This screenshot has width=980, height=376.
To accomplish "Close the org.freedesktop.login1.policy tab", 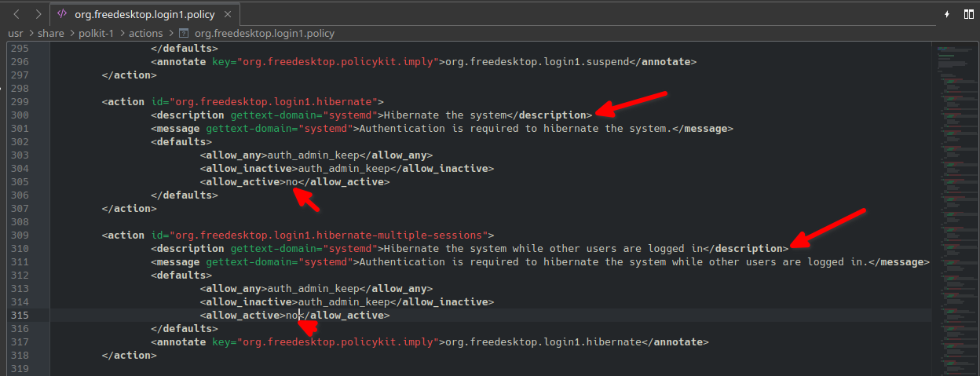I will click(x=225, y=14).
